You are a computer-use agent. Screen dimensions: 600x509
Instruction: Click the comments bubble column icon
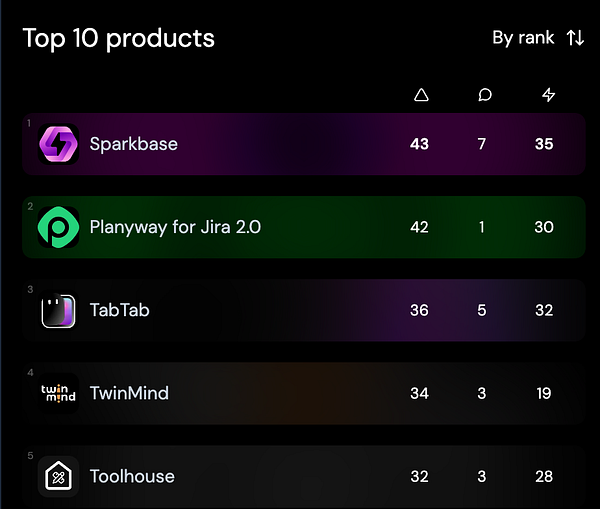coord(484,95)
